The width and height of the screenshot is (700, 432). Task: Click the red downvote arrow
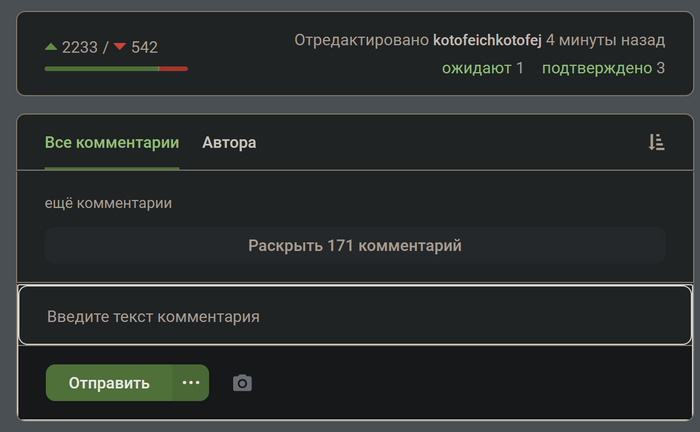[119, 47]
